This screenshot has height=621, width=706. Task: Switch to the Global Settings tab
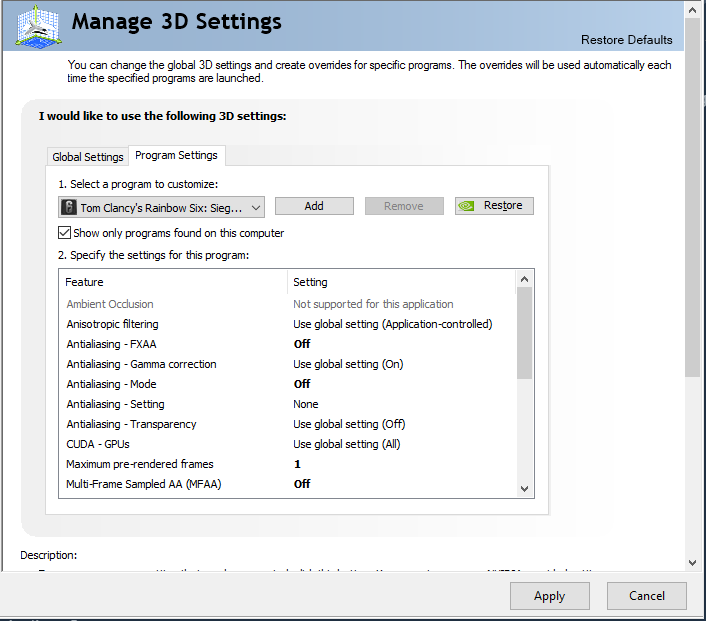point(88,157)
